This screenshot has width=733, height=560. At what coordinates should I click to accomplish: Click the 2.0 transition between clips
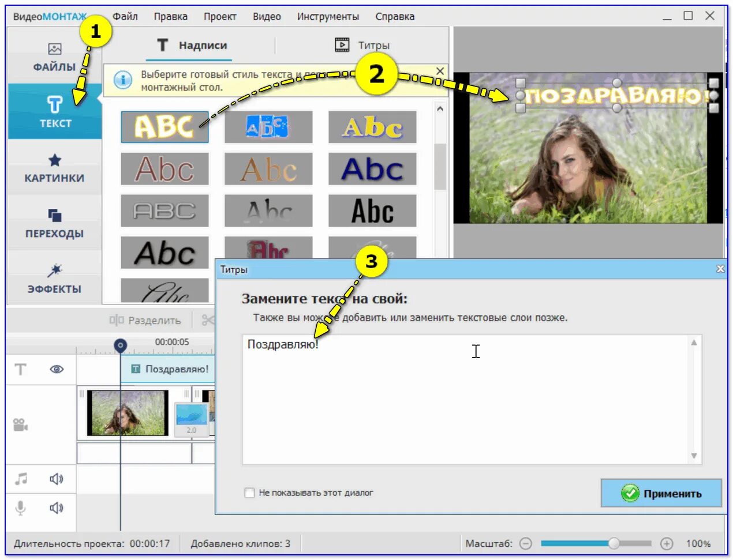191,419
